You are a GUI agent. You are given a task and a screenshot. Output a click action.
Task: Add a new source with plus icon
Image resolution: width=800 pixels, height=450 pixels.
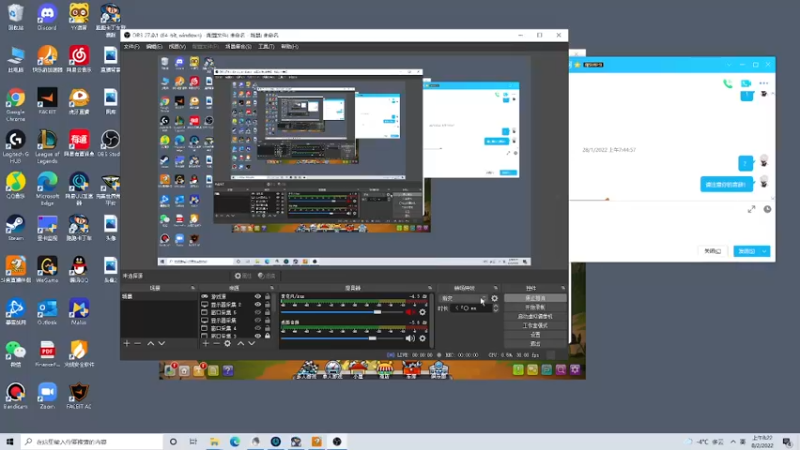pyautogui.click(x=206, y=343)
